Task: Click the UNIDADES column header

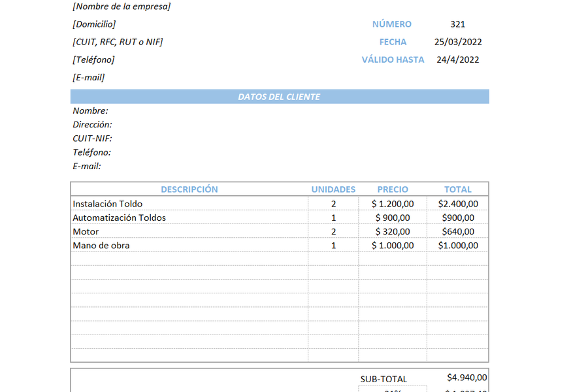Action: 333,189
